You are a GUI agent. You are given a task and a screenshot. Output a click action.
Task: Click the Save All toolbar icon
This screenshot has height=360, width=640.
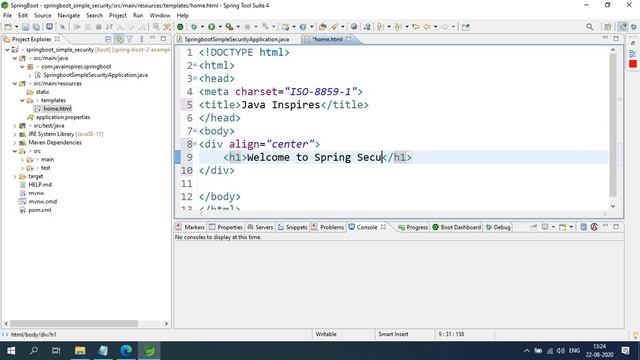(36, 27)
